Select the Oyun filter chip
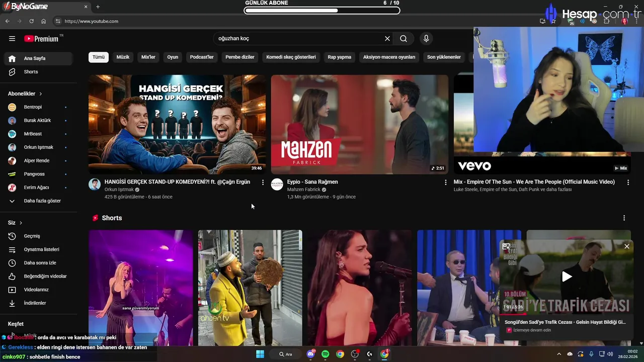 (173, 57)
